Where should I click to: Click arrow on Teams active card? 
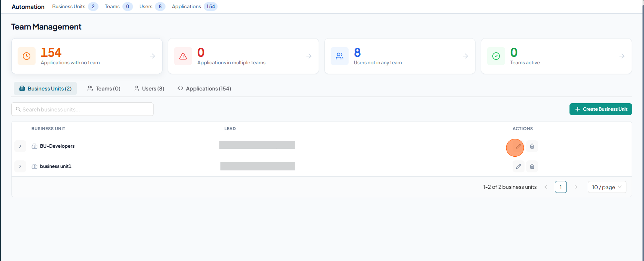pyautogui.click(x=622, y=56)
